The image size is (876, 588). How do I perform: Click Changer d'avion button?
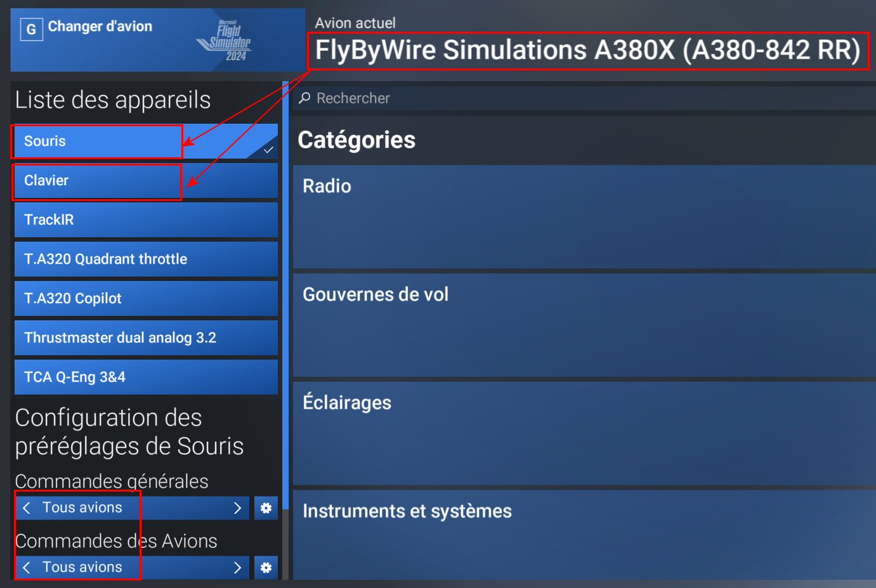tap(158, 40)
